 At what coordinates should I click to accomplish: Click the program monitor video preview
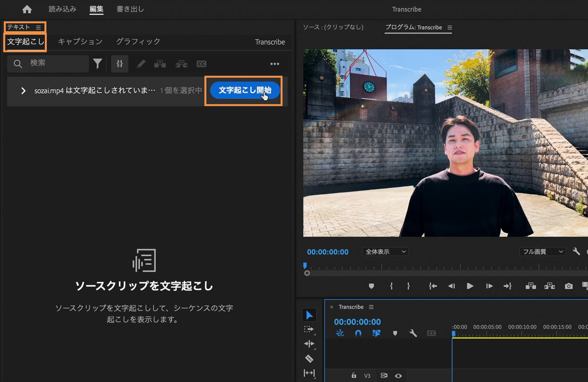[445, 143]
